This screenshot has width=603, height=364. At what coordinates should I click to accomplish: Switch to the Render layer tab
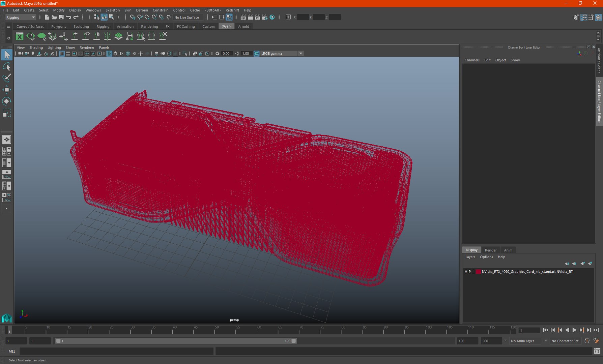point(490,250)
